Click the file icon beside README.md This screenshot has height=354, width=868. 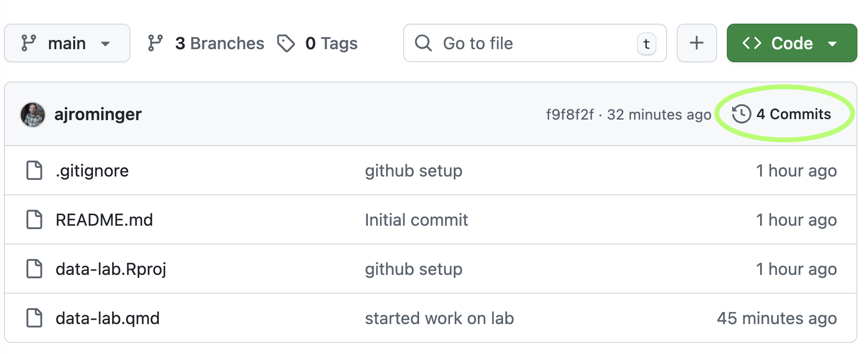tap(34, 220)
